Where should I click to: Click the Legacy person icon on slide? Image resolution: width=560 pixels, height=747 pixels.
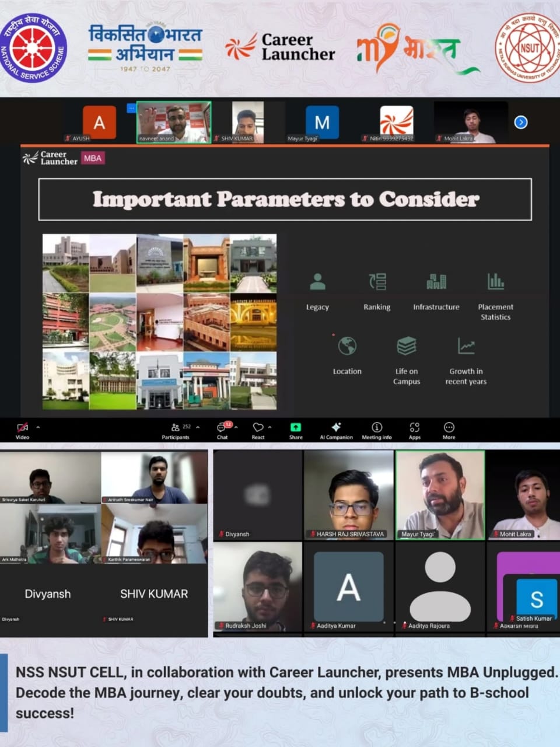pos(317,282)
